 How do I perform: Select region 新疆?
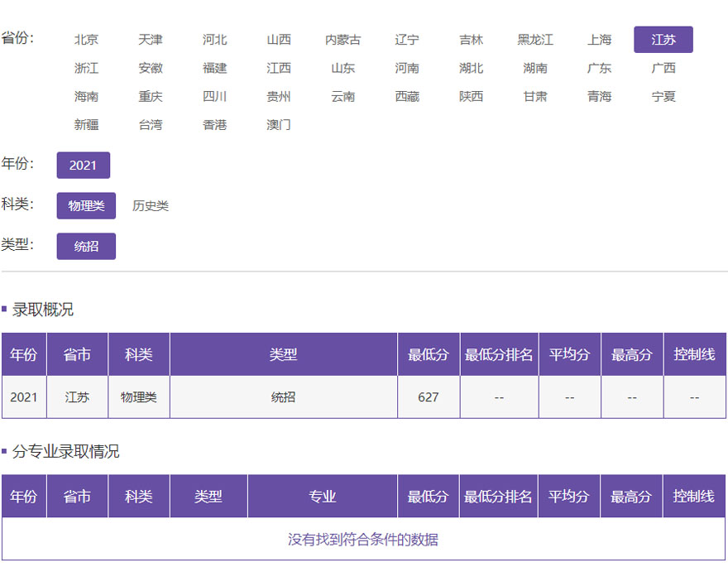(x=86, y=124)
